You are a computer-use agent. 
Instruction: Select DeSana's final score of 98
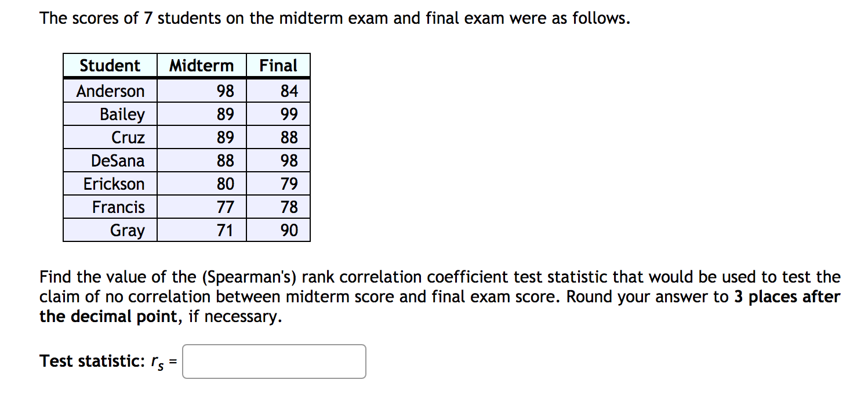click(290, 160)
